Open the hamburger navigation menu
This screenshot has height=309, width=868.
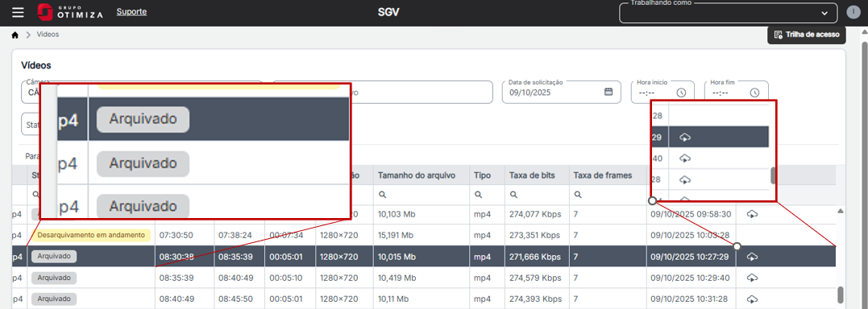19,12
